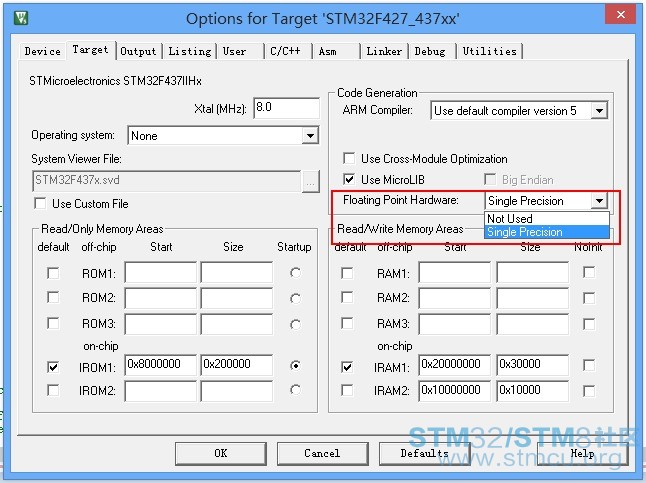646x483 pixels.
Task: Check the RAM2 NoInit checkbox
Action: pyautogui.click(x=589, y=298)
